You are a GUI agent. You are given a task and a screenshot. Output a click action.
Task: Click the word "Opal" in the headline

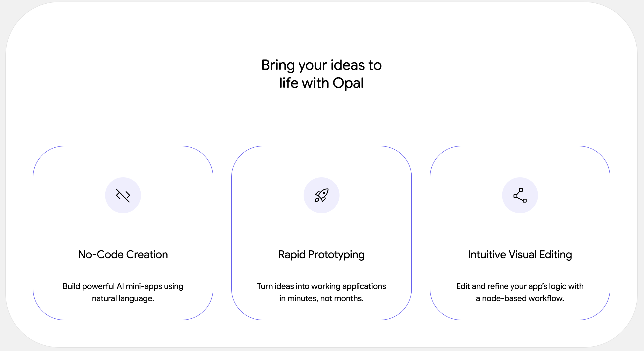click(x=348, y=83)
